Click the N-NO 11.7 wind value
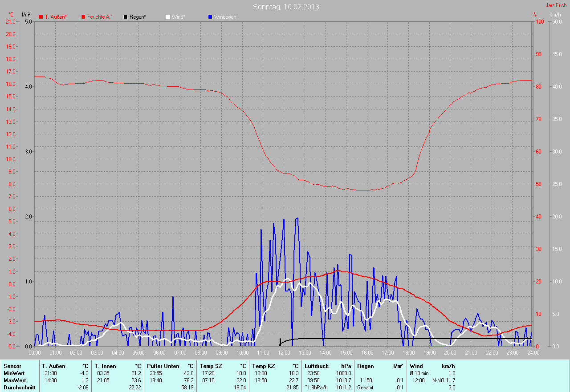The image size is (570, 392). (444, 380)
